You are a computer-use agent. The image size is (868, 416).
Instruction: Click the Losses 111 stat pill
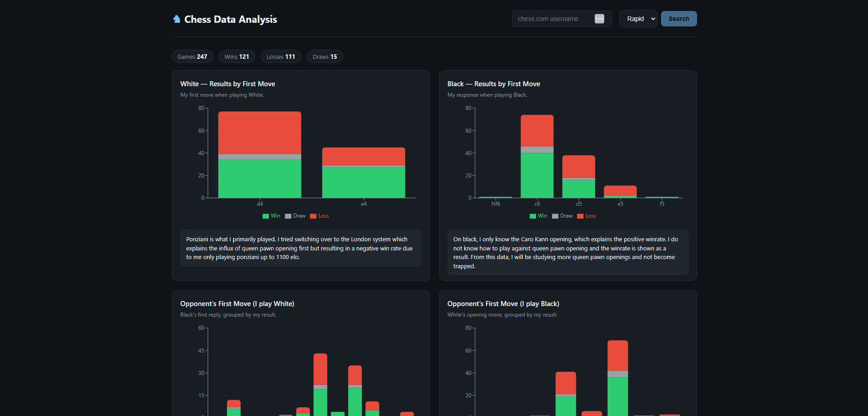click(x=280, y=57)
